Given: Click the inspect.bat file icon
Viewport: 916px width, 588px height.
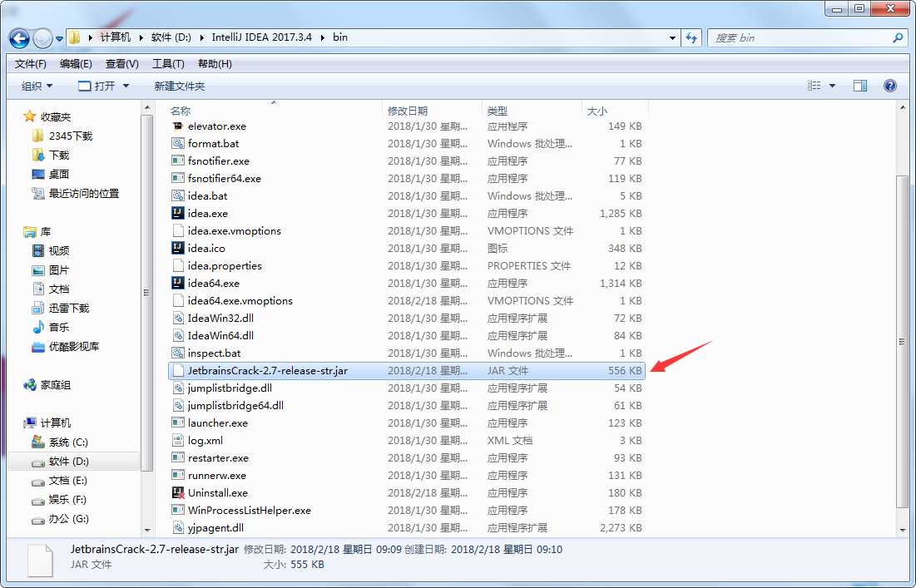Looking at the screenshot, I should [x=178, y=353].
